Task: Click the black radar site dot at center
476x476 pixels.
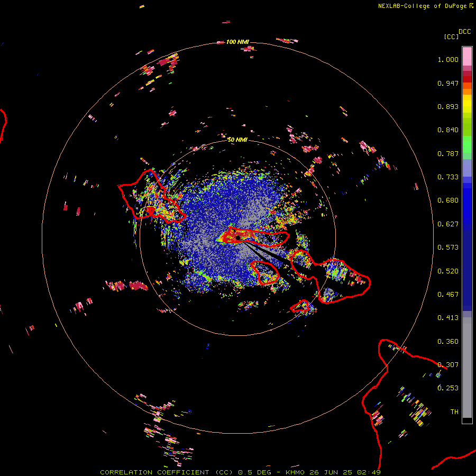Action: point(238,238)
